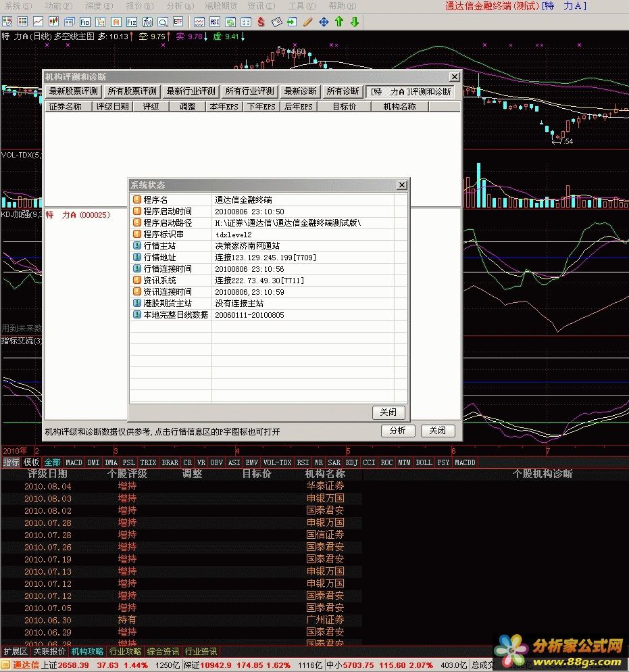Open the 港股期货 menu
629x672 pixels.
pos(221,6)
